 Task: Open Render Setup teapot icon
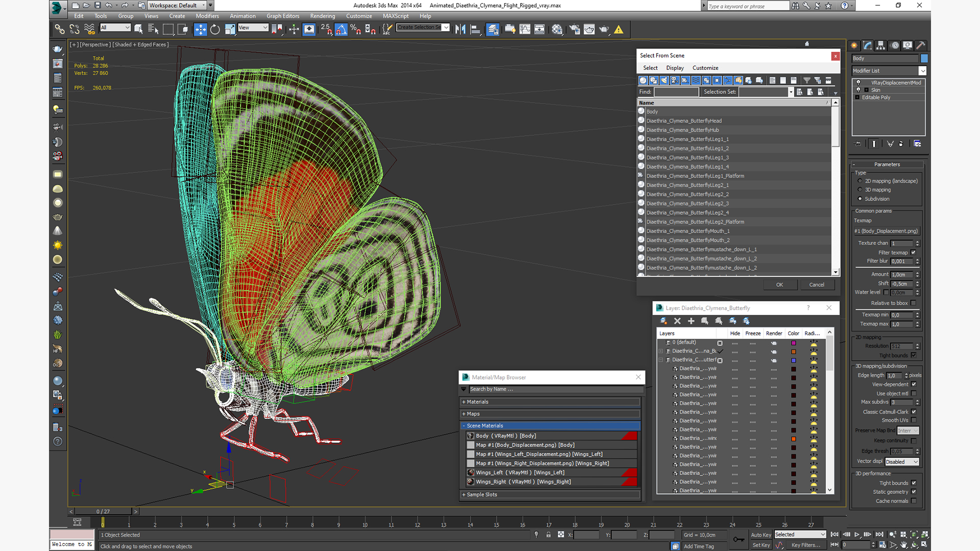[575, 30]
